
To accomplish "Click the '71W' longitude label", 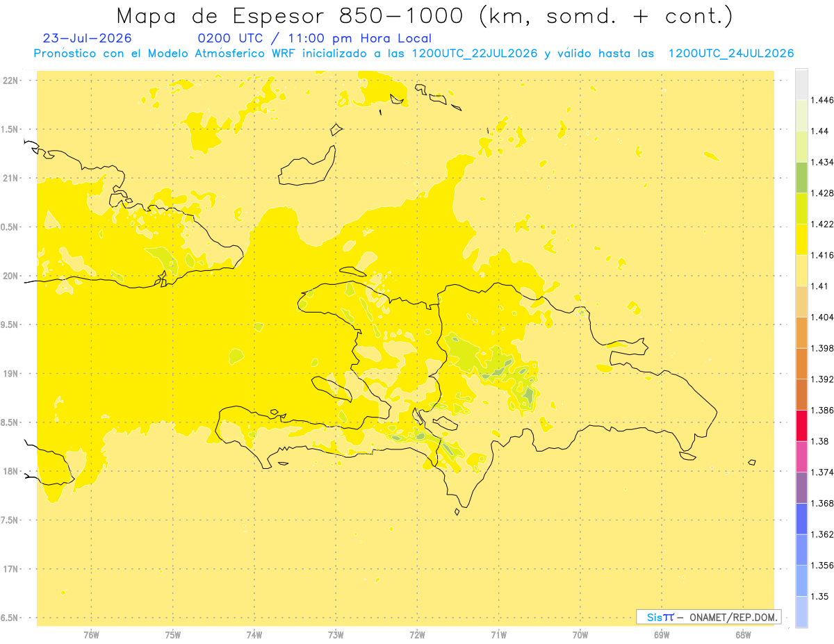I will coord(498,634).
